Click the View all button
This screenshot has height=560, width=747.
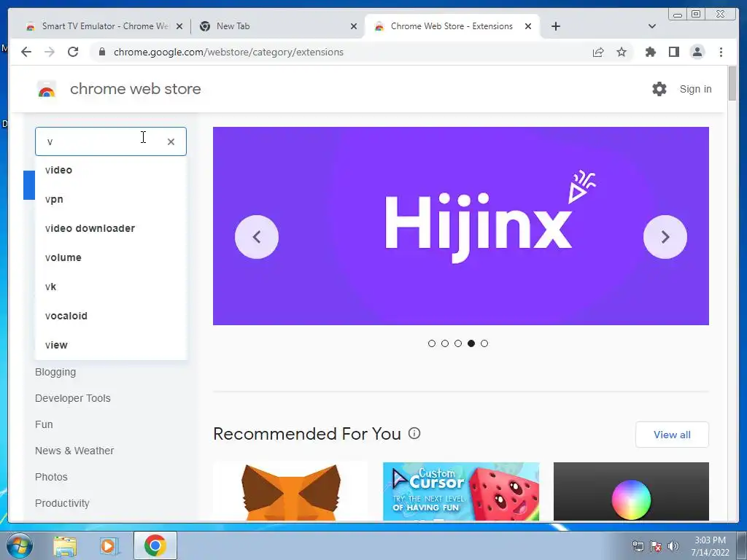pos(672,435)
